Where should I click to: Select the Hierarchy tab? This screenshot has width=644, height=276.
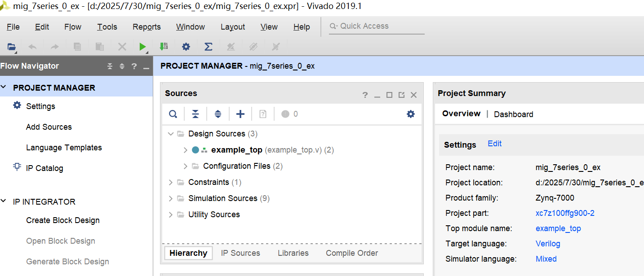pyautogui.click(x=188, y=253)
